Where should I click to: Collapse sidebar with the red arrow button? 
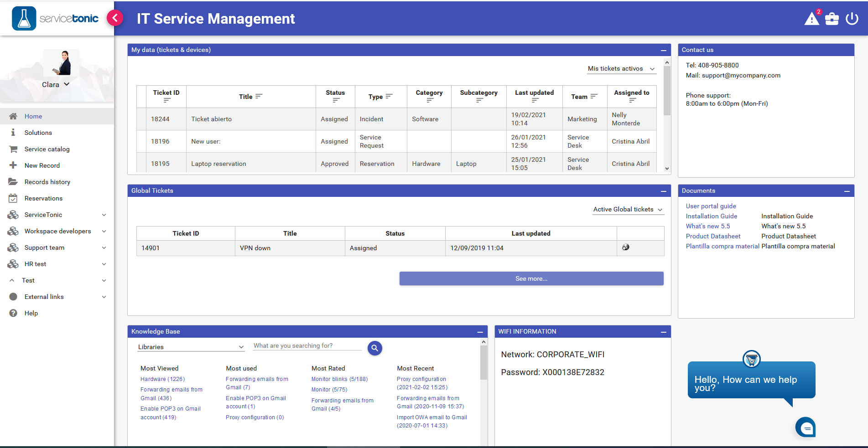coord(115,18)
